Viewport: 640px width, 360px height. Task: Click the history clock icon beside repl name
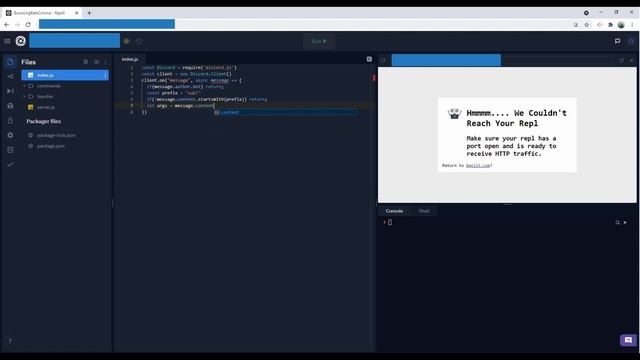coord(139,41)
